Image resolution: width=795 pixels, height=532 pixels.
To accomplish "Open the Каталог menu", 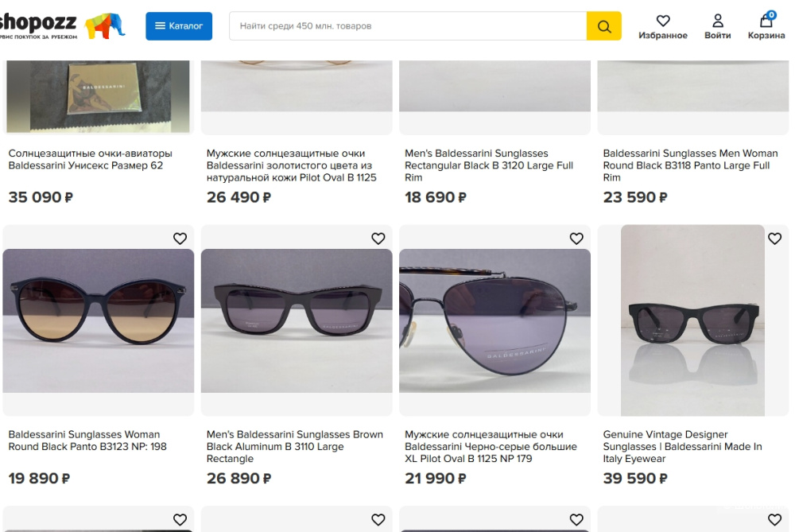I will pyautogui.click(x=179, y=26).
